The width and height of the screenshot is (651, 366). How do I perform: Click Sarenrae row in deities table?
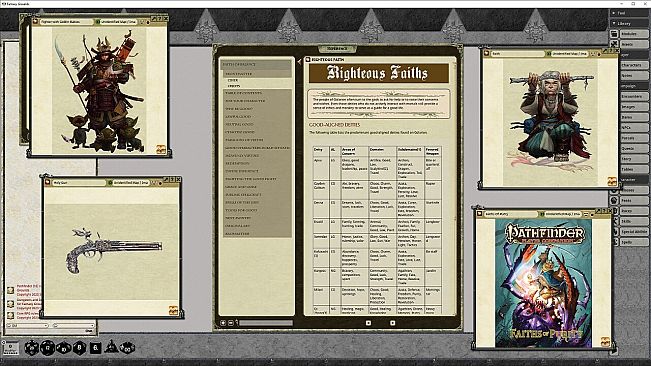click(377, 241)
